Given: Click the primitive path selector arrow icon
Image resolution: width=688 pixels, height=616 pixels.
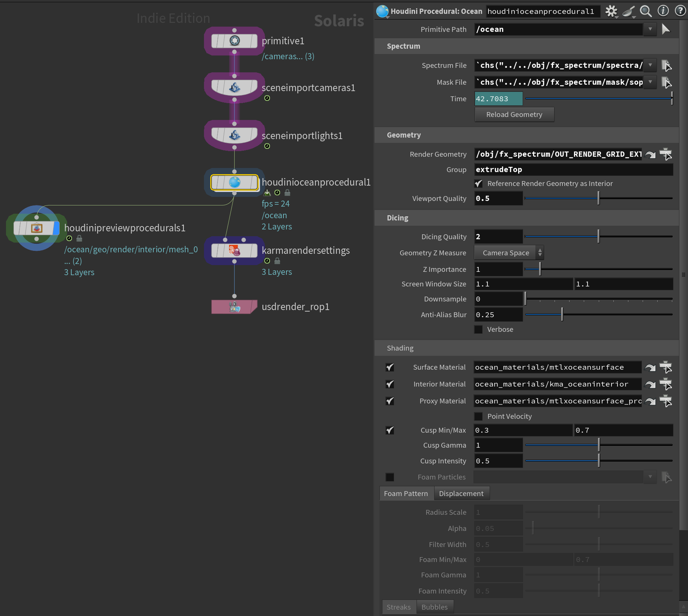Looking at the screenshot, I should [666, 29].
